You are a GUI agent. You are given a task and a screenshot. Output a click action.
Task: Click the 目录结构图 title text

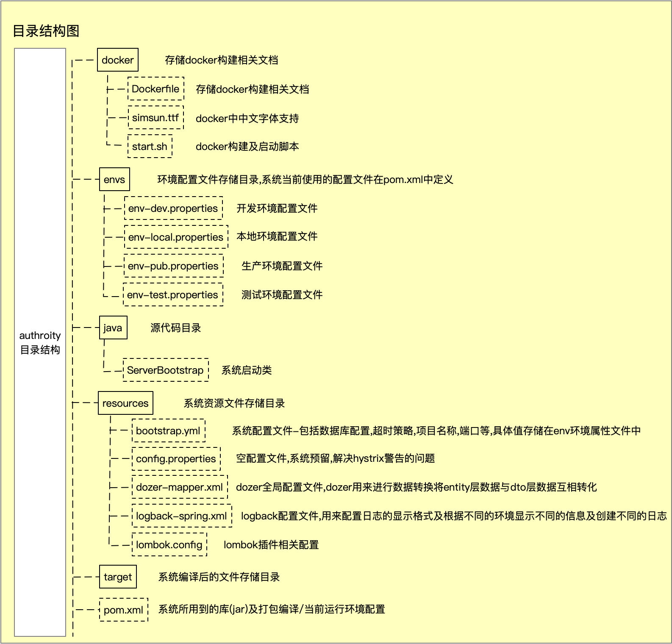click(x=46, y=31)
